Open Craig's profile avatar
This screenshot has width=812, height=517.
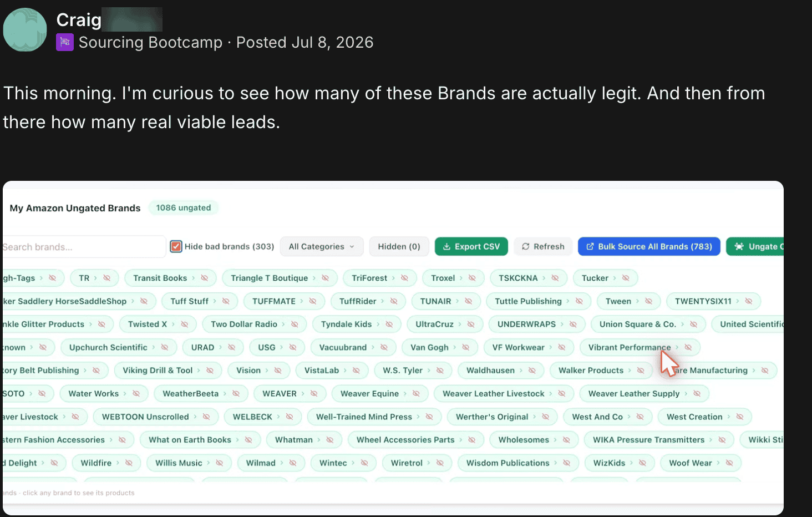pyautogui.click(x=25, y=30)
